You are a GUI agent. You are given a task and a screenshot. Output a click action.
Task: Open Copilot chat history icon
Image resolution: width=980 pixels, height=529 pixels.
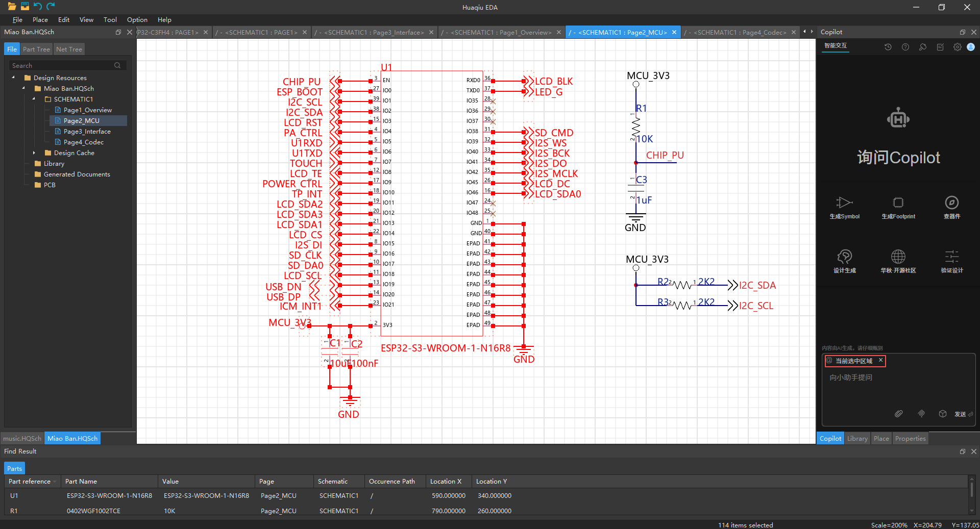pos(888,47)
